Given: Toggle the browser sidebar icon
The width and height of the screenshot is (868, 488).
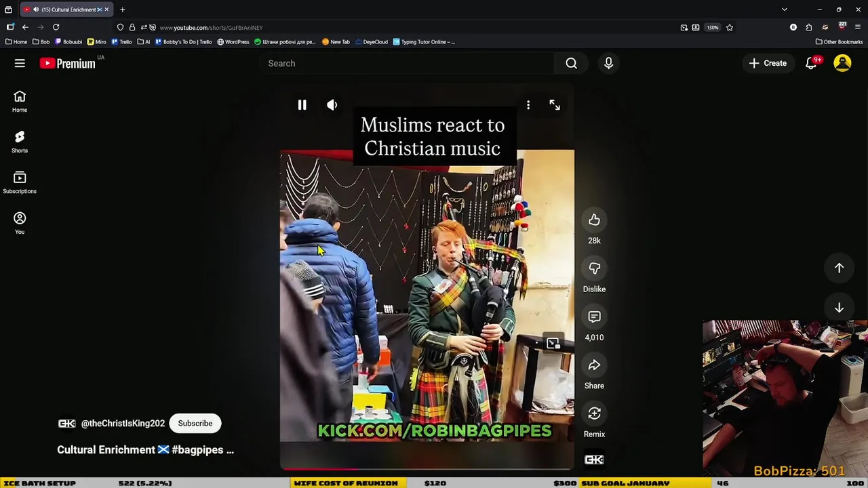Looking at the screenshot, I should tap(9, 27).
